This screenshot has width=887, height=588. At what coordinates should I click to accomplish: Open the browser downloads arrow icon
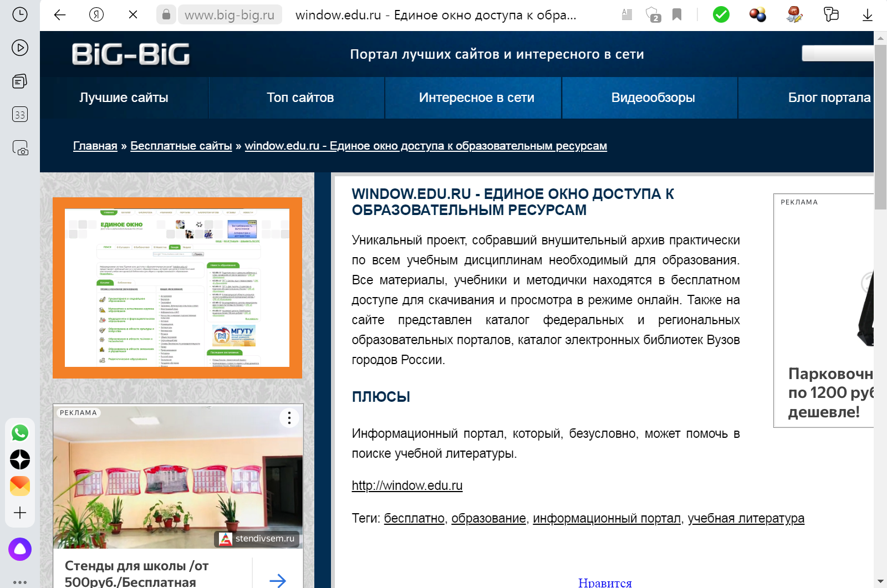867,15
